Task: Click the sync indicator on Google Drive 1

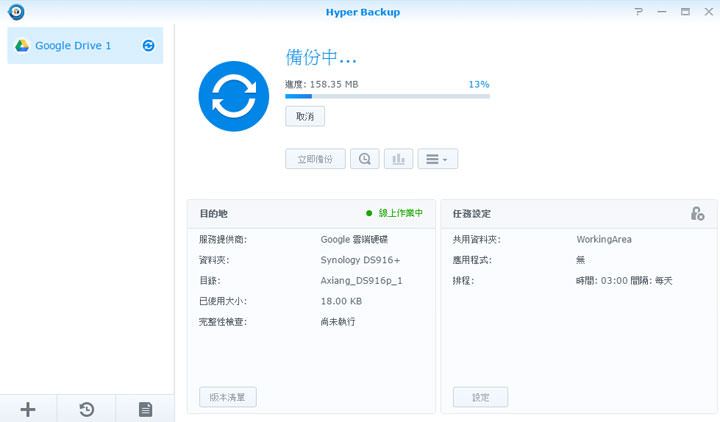Action: (149, 46)
